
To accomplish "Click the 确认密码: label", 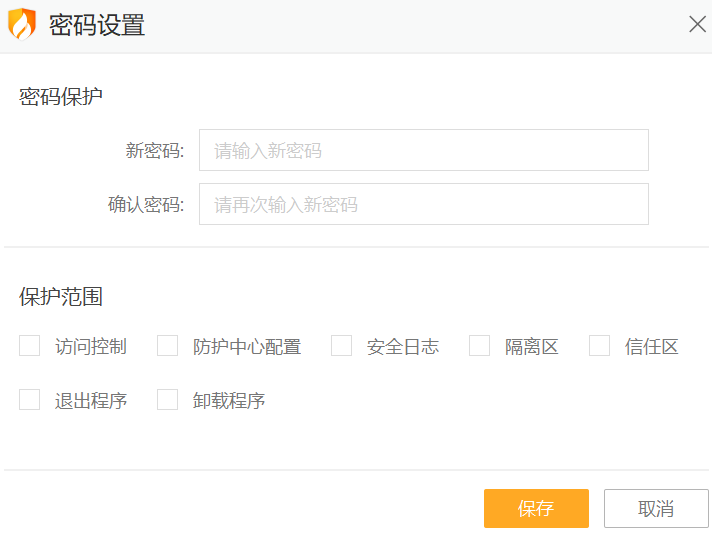I will [146, 205].
